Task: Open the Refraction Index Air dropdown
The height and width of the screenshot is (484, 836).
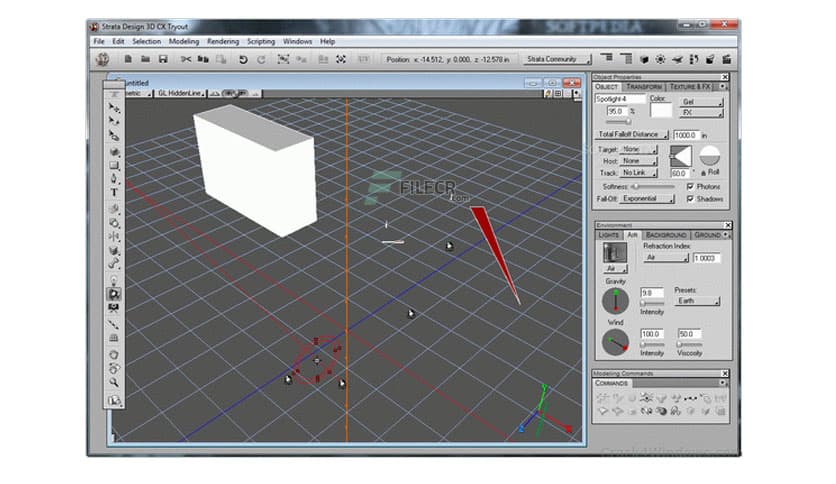Action: click(x=666, y=257)
